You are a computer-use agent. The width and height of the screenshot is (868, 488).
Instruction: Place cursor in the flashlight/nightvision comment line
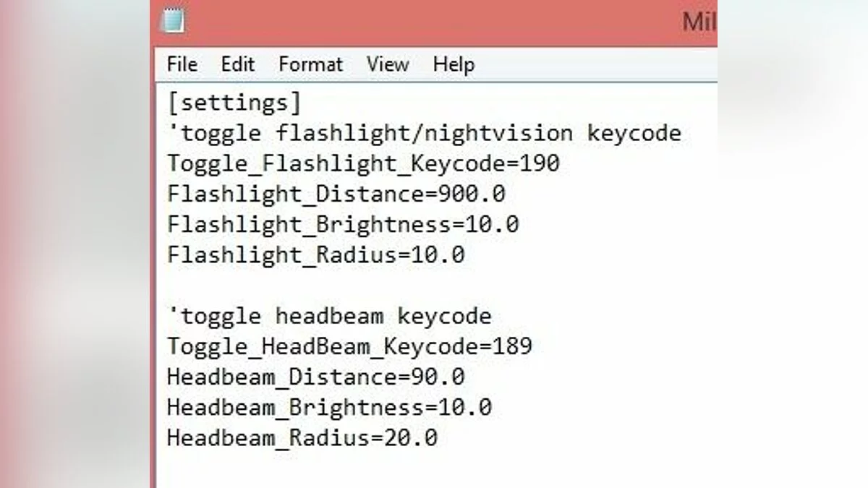[424, 133]
